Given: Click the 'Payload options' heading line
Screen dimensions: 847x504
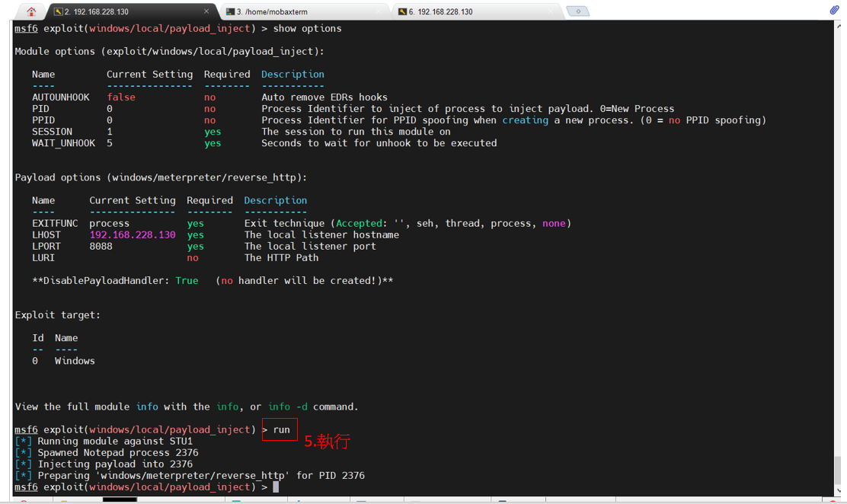Looking at the screenshot, I should (161, 177).
